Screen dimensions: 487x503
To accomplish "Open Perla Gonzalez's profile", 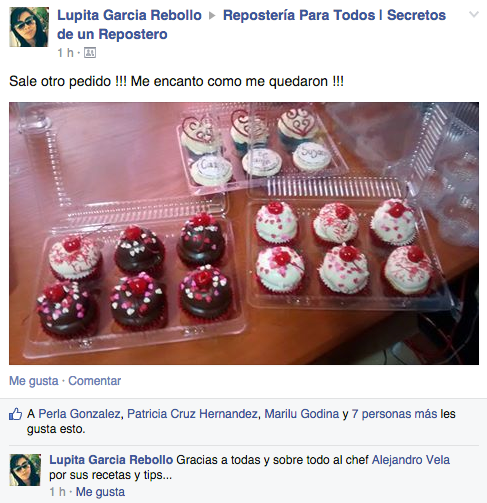I will (79, 414).
